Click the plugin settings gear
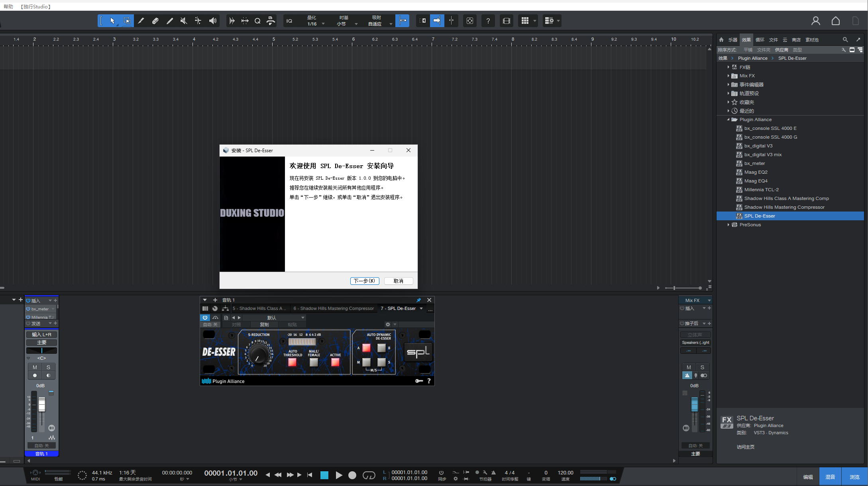Viewport: 868px width, 486px height. point(388,324)
